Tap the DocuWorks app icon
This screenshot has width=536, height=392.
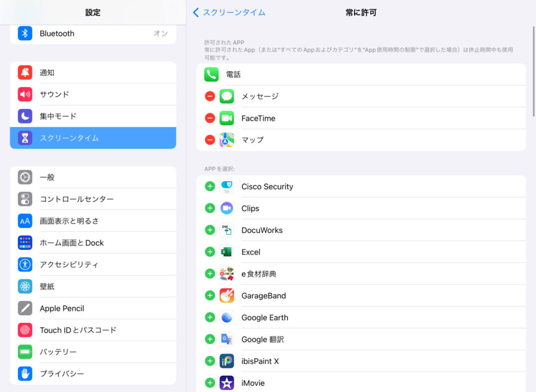point(227,230)
